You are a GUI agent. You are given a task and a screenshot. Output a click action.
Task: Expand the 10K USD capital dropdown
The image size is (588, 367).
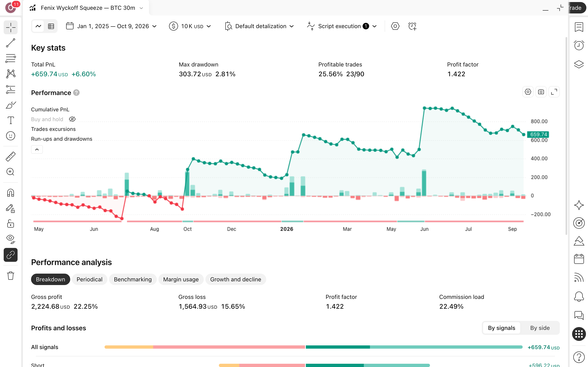pos(190,26)
